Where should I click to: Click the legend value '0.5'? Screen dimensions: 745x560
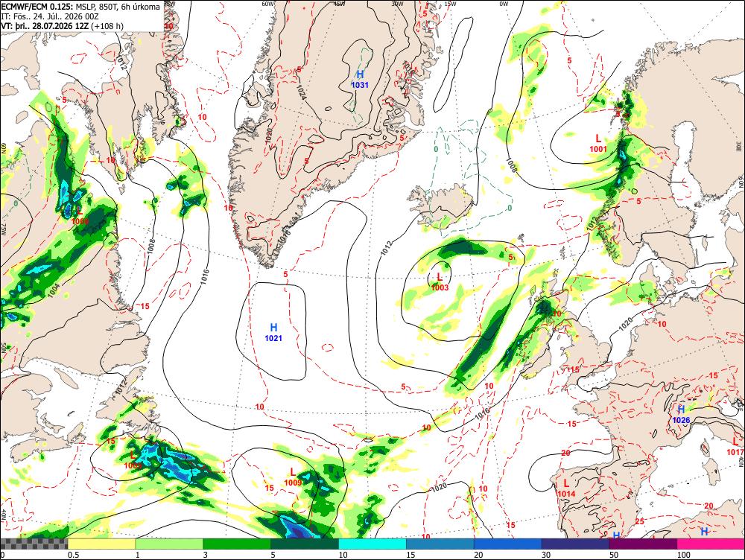click(73, 555)
